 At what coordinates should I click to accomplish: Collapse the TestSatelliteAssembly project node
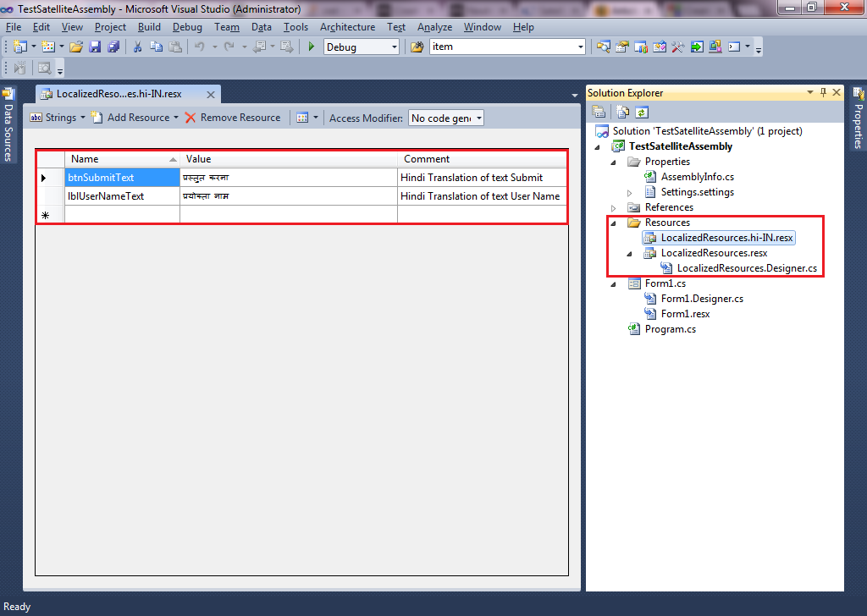pyautogui.click(x=597, y=147)
